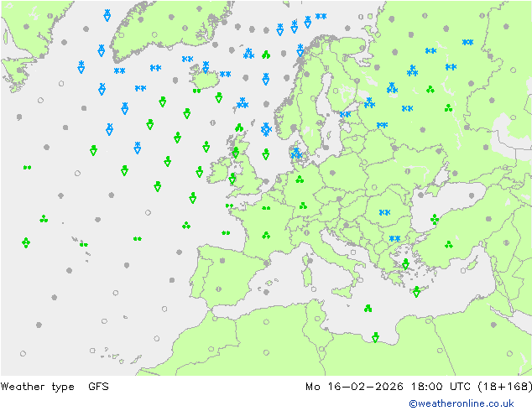The image size is (532, 411).
Task: Select green rain symbol over northern Germany
Action: click(300, 179)
